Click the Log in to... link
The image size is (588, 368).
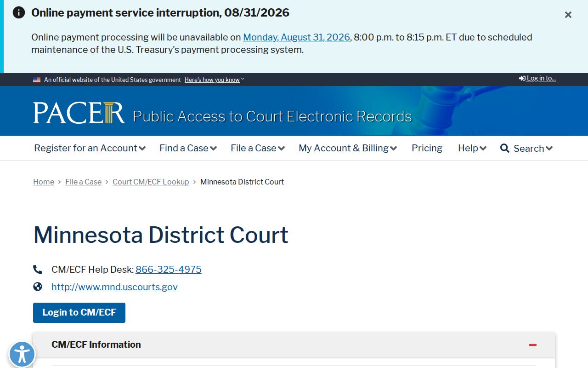click(537, 78)
